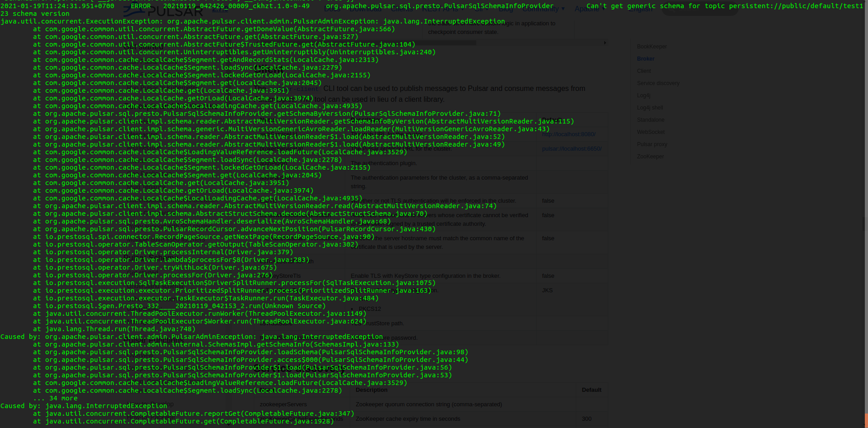
Task: Go to Client section in sidebar
Action: tap(644, 71)
